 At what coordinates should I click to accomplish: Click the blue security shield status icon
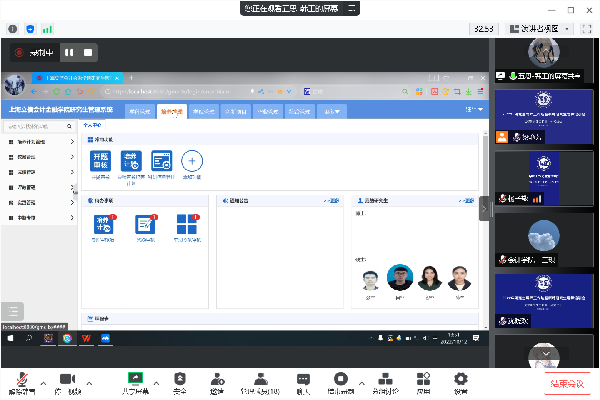point(30,29)
